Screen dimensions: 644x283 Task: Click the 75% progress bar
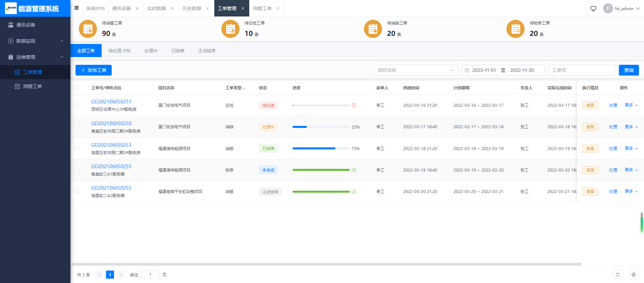(321, 148)
